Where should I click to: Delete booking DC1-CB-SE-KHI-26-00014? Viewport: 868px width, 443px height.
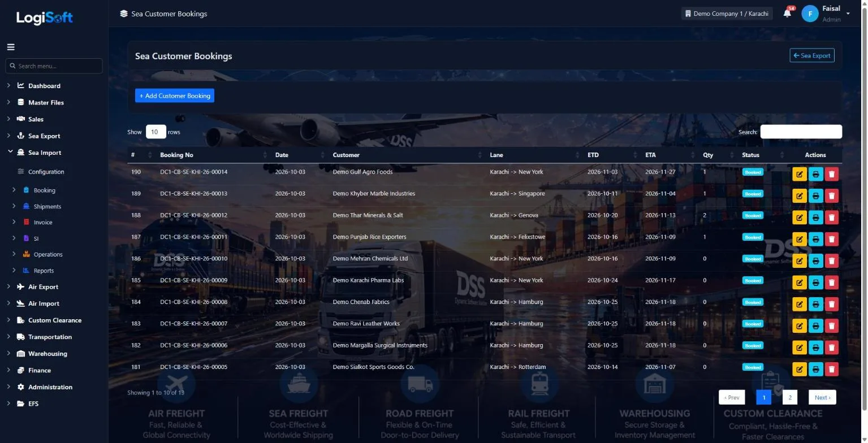click(831, 175)
